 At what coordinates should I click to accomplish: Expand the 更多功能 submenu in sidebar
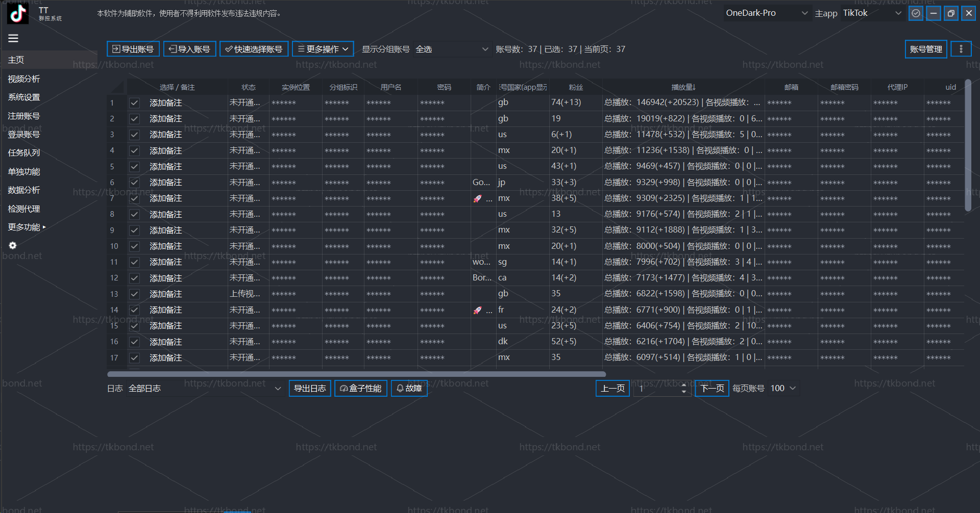click(x=27, y=227)
